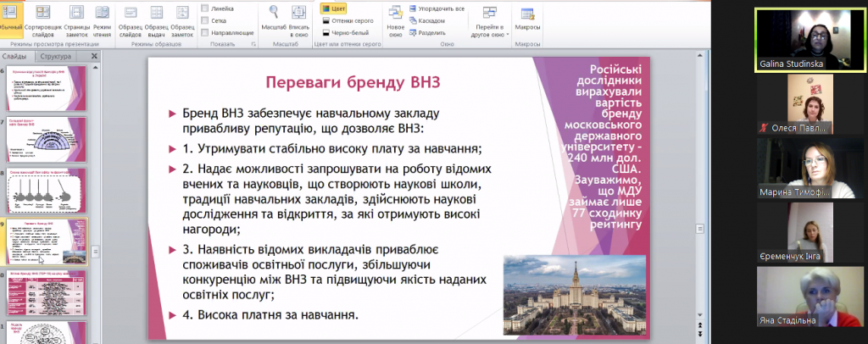Toggle the Gridlines (Сетка) checkbox
This screenshot has width=868, height=344.
click(x=206, y=20)
